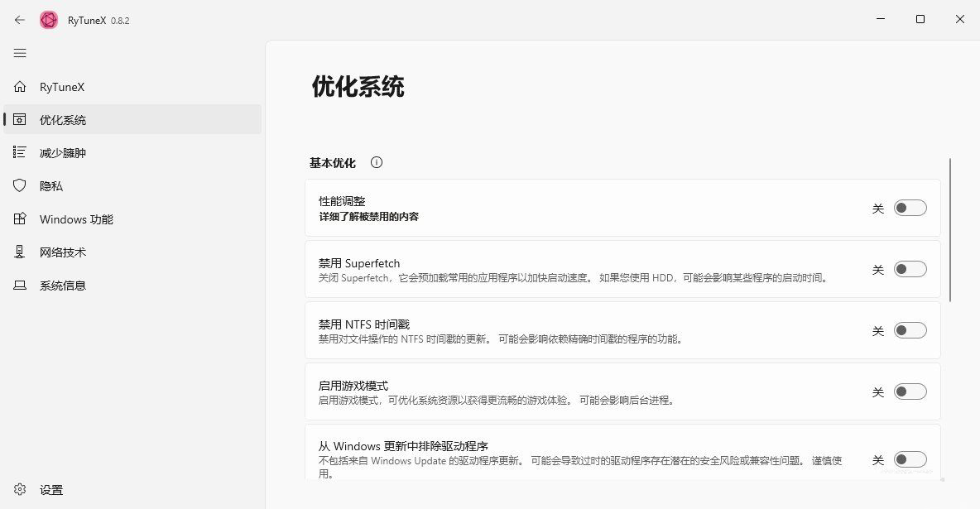The image size is (980, 509).
Task: Switch on 禁用 NTFS 时间戳 toggle
Action: click(910, 330)
